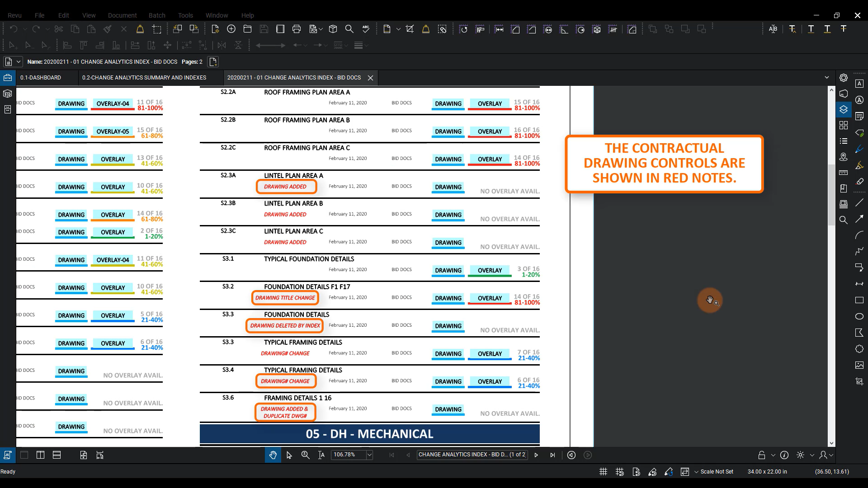Select the Pan hand tool

[x=273, y=455]
